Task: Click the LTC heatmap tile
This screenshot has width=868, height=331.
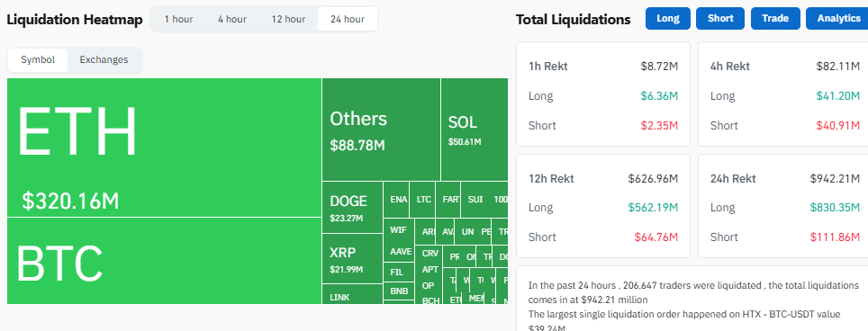Action: 423,200
